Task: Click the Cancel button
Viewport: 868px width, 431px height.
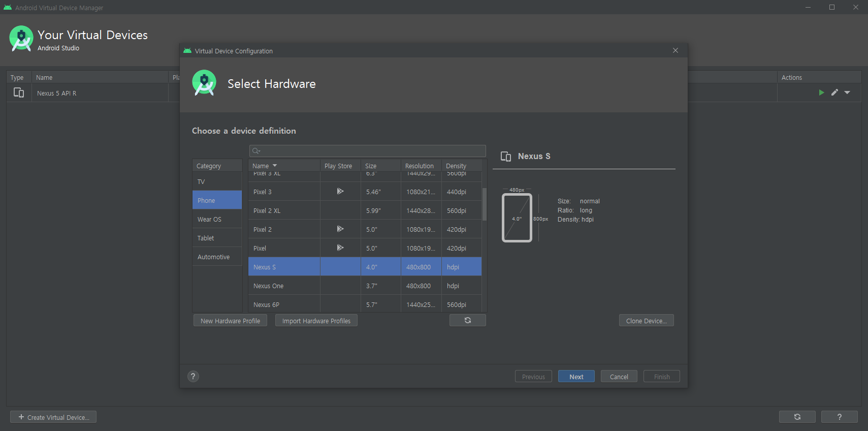Action: (619, 376)
